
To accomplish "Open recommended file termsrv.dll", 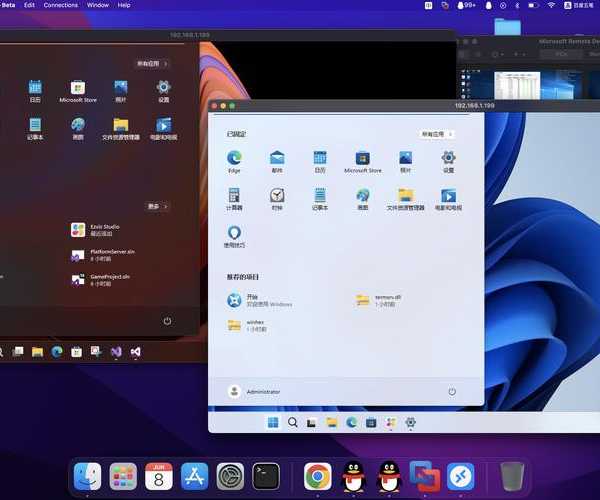I will tap(378, 300).
